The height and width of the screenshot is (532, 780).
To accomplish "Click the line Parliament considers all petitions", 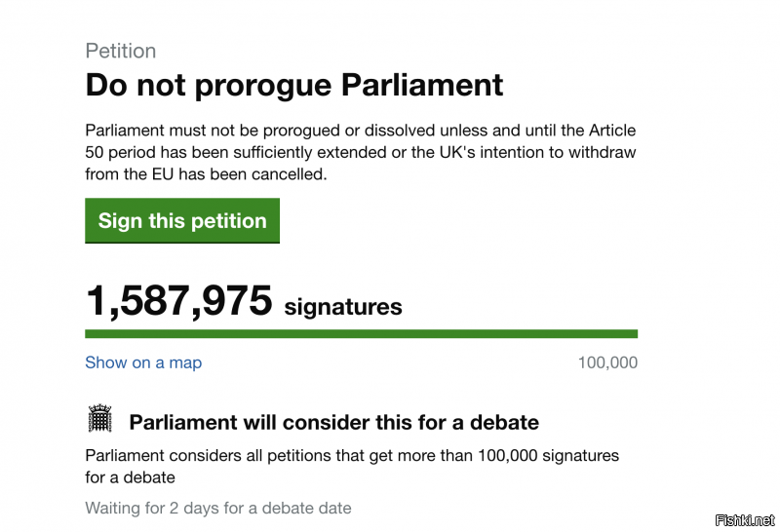I will tap(352, 455).
